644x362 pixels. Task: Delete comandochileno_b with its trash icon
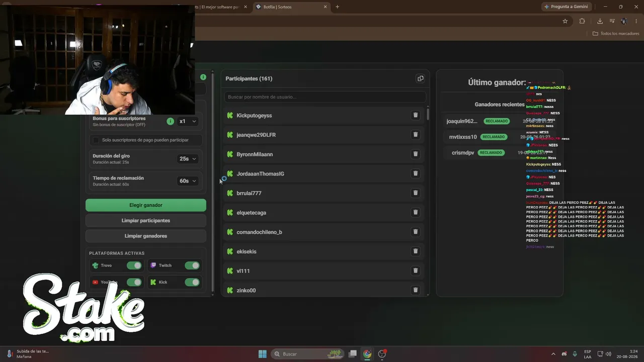click(416, 232)
